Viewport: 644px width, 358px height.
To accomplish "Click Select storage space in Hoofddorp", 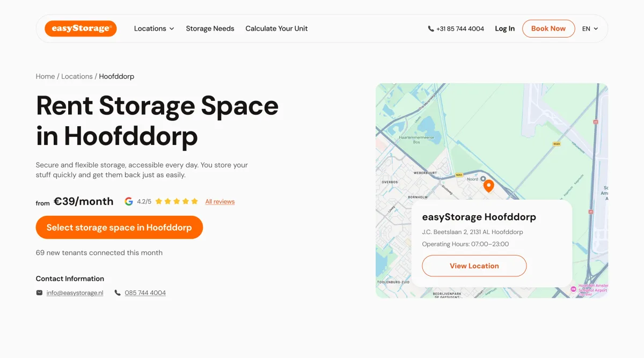I will coord(119,228).
